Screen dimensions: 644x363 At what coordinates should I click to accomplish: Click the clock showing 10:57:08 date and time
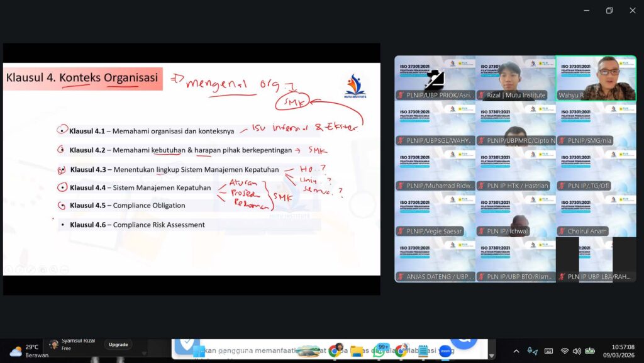pyautogui.click(x=623, y=351)
